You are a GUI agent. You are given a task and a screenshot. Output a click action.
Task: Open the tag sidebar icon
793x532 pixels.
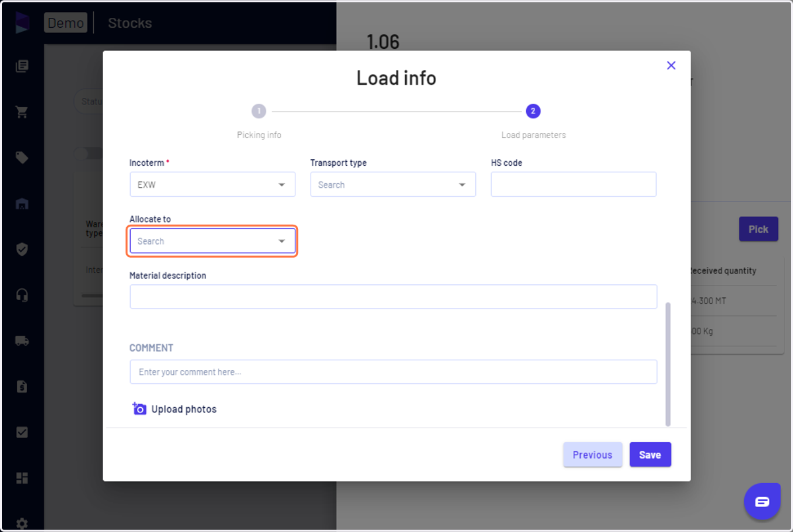tap(22, 157)
